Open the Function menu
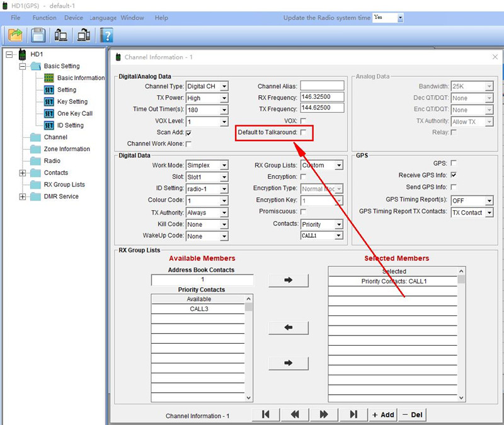 [x=44, y=18]
